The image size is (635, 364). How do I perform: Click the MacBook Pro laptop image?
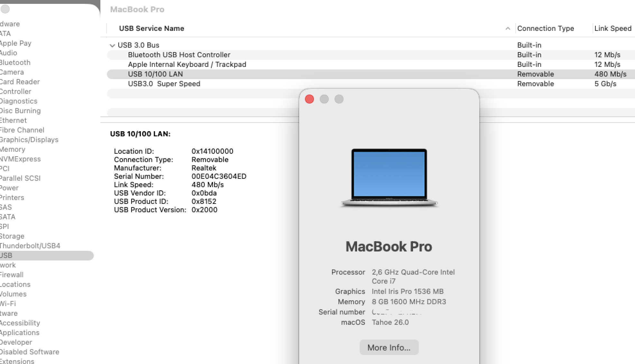pyautogui.click(x=389, y=177)
